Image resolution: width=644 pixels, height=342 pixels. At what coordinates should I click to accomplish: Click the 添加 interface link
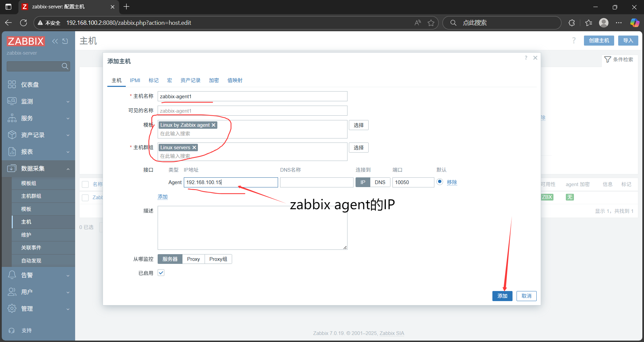point(163,197)
